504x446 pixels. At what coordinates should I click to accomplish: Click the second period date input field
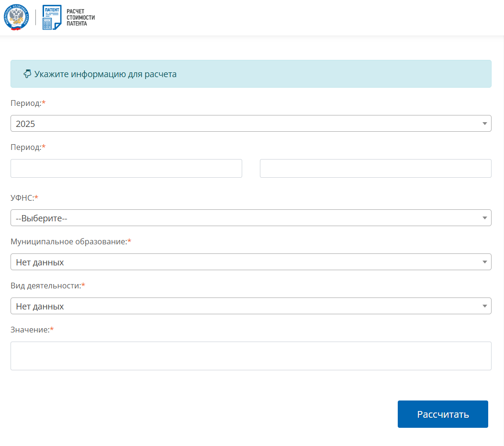pos(375,168)
